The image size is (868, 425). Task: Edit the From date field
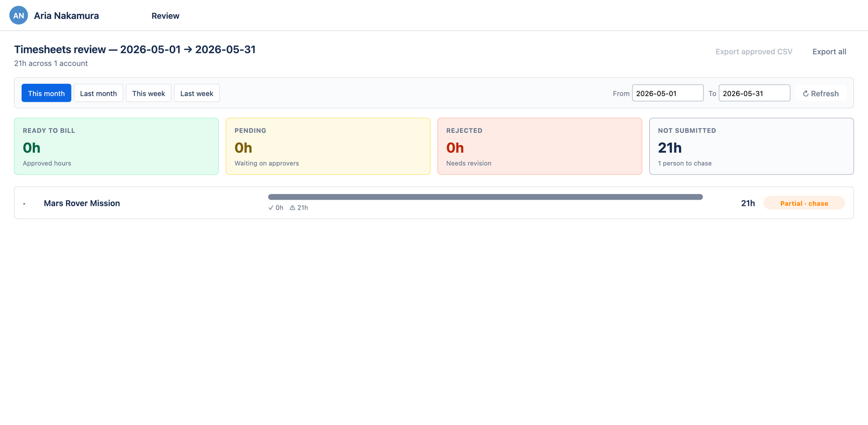[x=668, y=93]
